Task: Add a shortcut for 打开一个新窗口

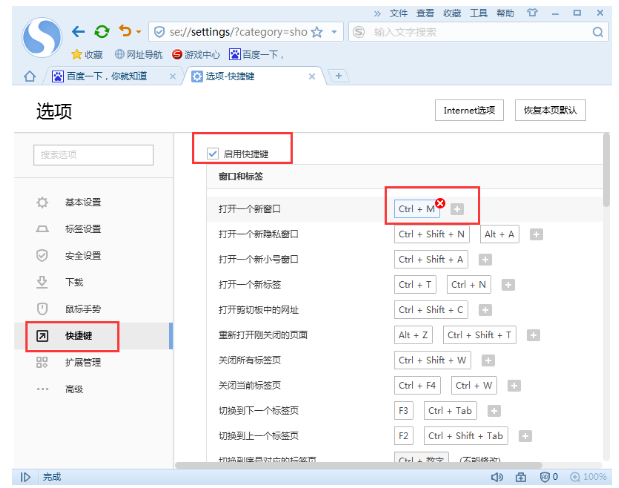Action: pos(457,209)
